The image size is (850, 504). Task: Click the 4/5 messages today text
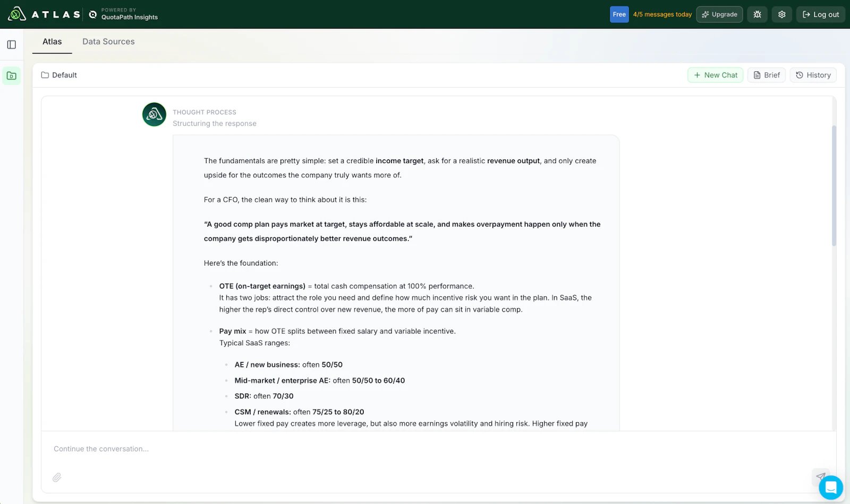pyautogui.click(x=662, y=14)
